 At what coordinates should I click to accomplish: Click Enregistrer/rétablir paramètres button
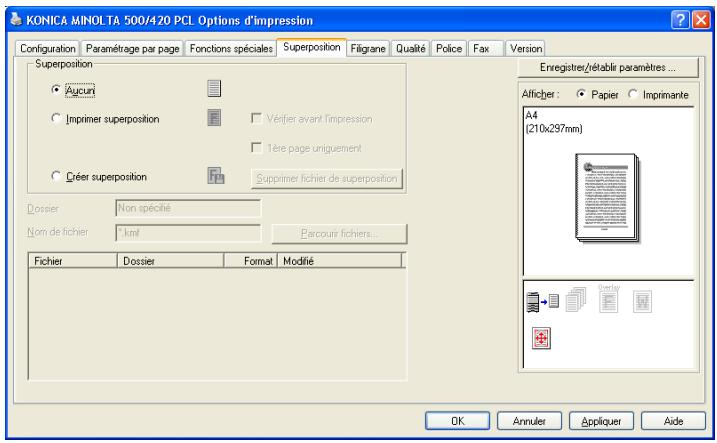click(608, 68)
